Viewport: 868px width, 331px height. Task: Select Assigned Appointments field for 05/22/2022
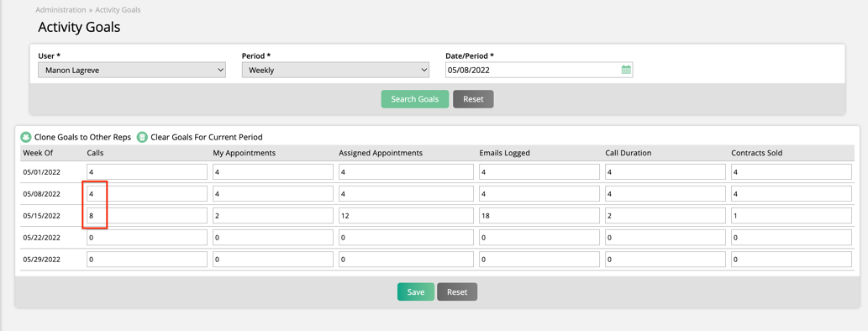406,238
